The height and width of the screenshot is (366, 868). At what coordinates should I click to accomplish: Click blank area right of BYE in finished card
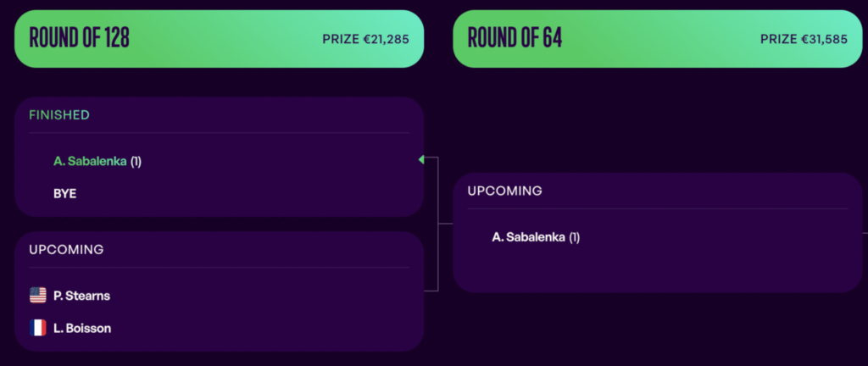coord(254,193)
